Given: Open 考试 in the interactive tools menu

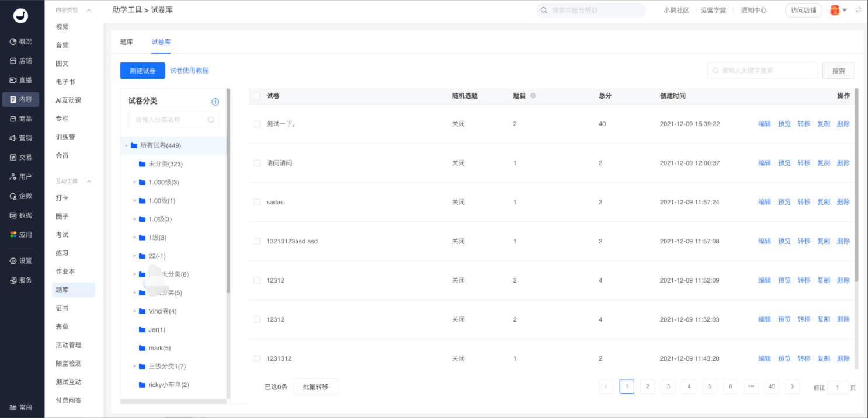Looking at the screenshot, I should click(62, 235).
